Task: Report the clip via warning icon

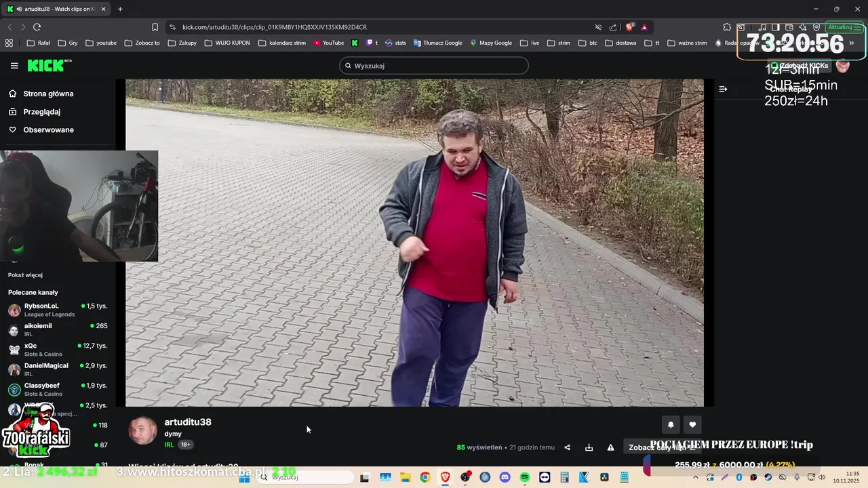Action: 610,447
